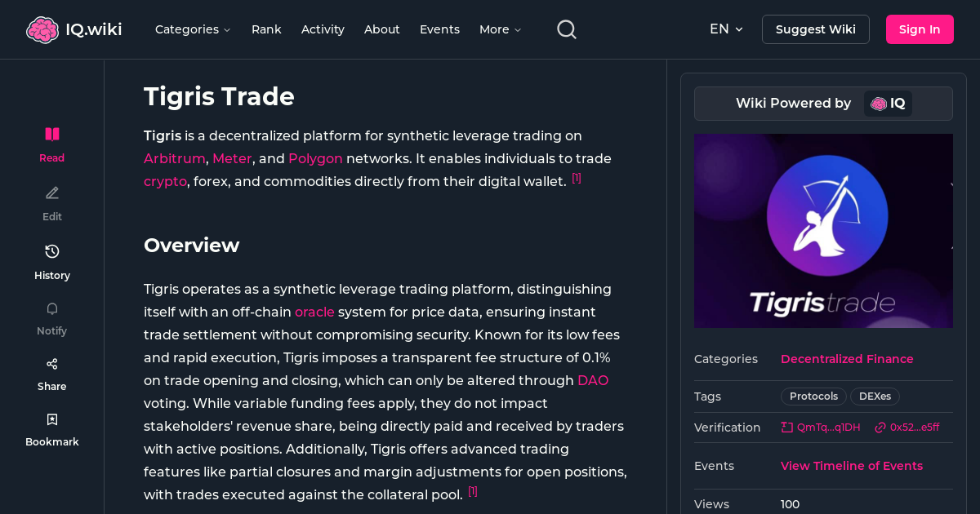The image size is (980, 514).
Task: Click the IPFS hash icon next to QmTq...q1DH
Action: [x=786, y=427]
